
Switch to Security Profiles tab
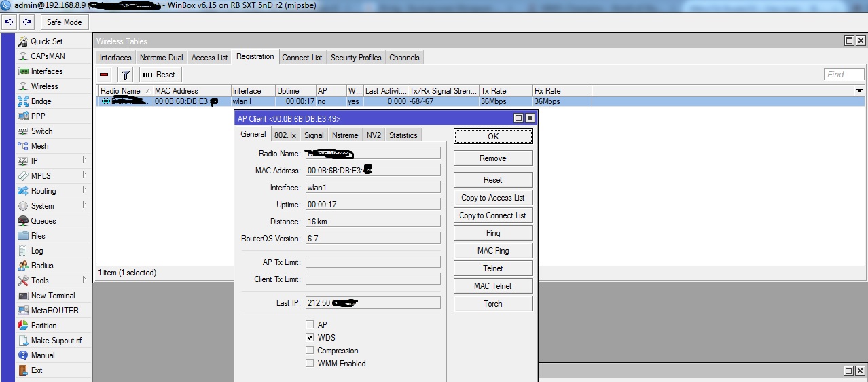356,58
